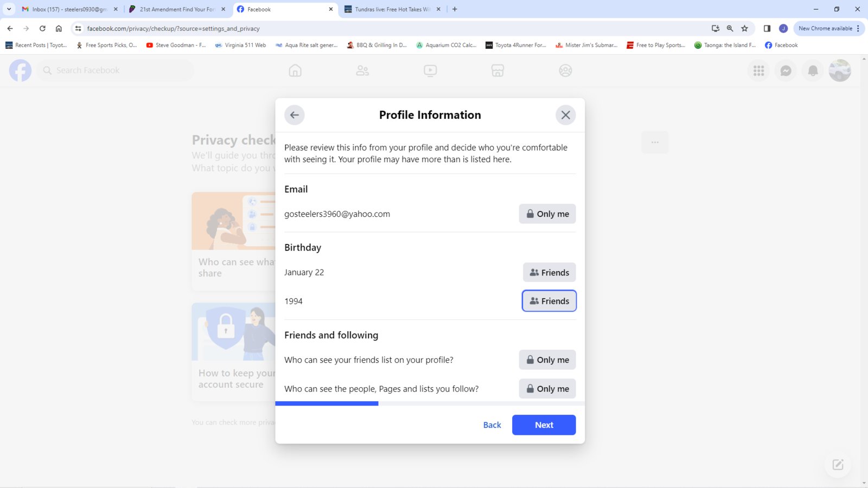Change who sees people and Pages you follow
Image resolution: width=868 pixels, height=488 pixels.
547,389
